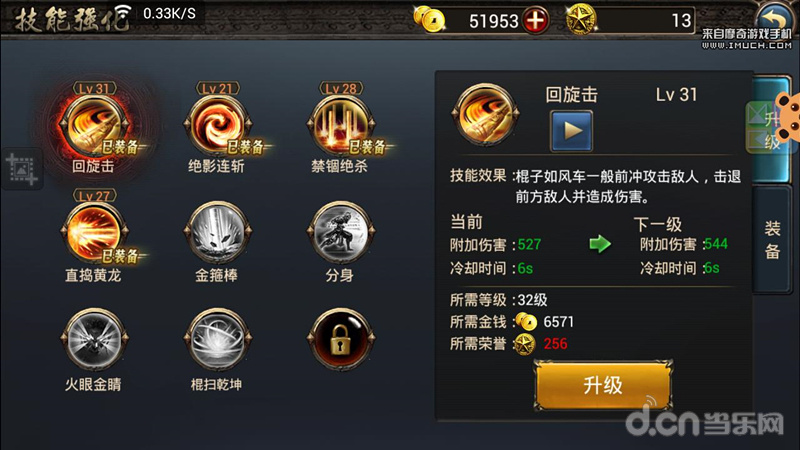Click the honor star medal icon
Image resolution: width=800 pixels, height=450 pixels.
(581, 19)
